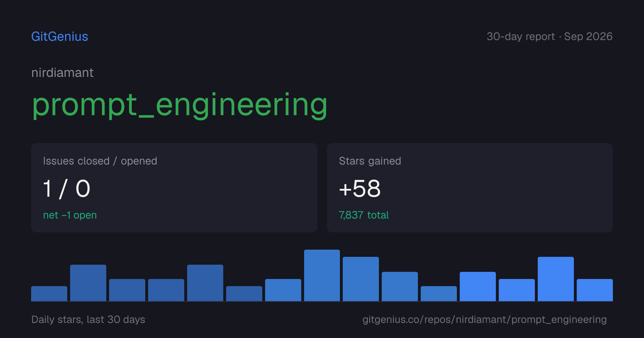The width and height of the screenshot is (644, 338).
Task: Click the Stars gained heading label
Action: [x=370, y=161]
